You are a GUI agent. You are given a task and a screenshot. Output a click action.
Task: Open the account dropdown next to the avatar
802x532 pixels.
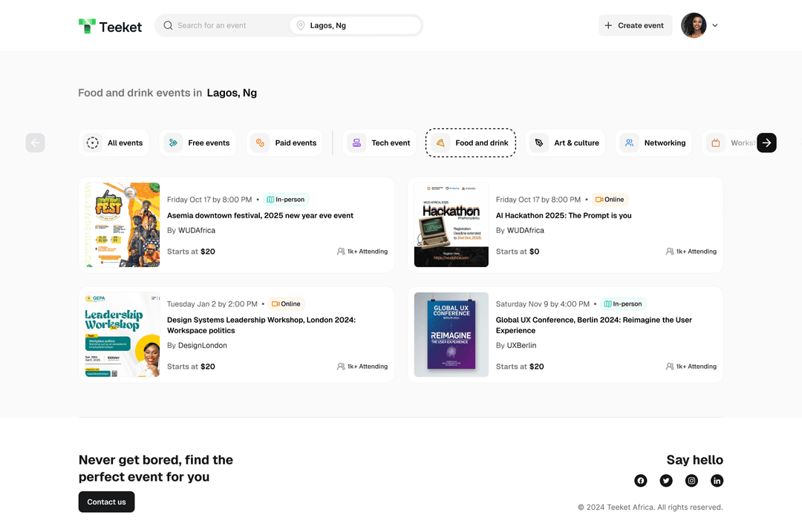[715, 25]
